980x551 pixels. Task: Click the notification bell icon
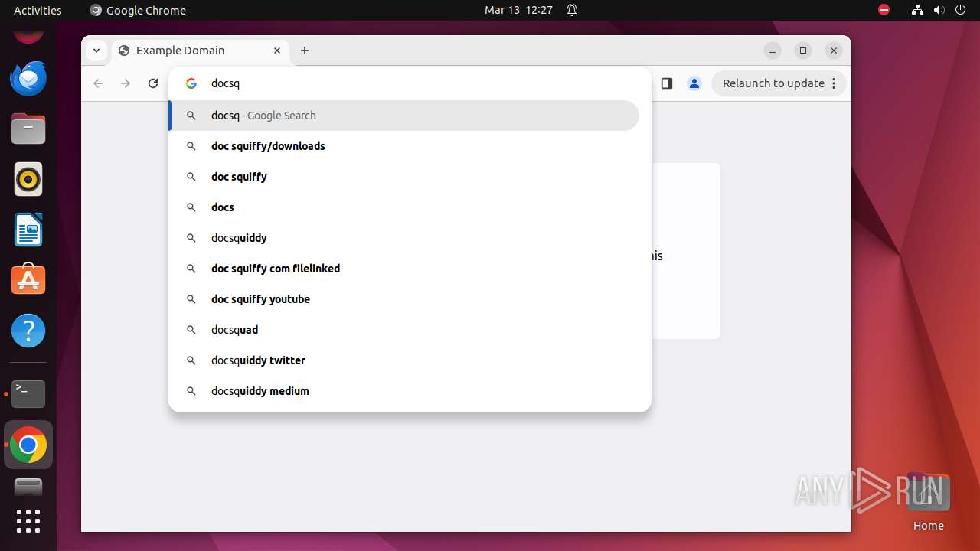(572, 10)
